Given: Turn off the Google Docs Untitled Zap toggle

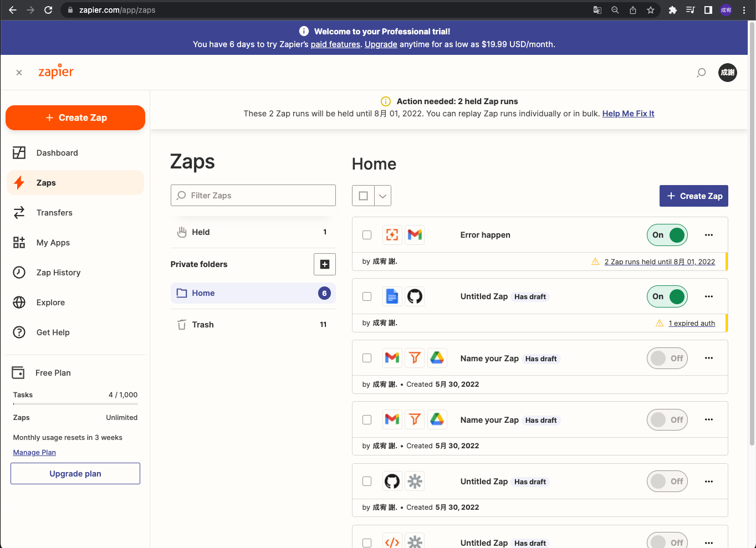Looking at the screenshot, I should 667,296.
